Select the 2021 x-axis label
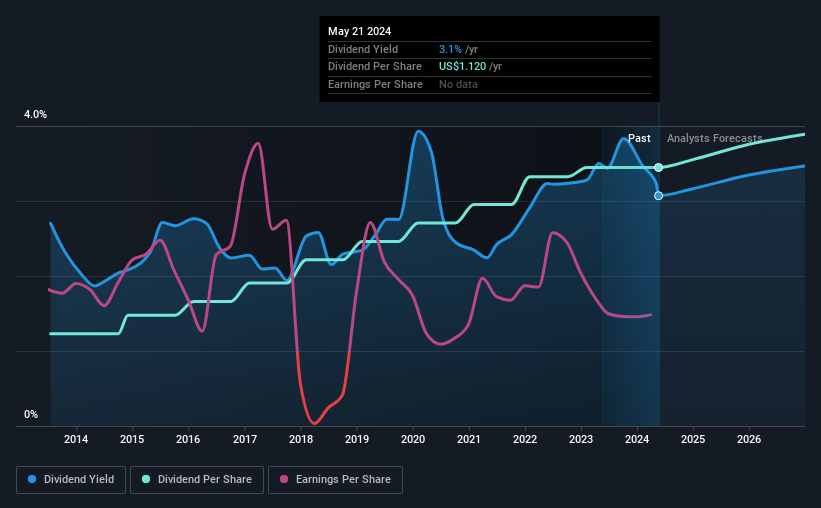The width and height of the screenshot is (821, 508). point(469,439)
